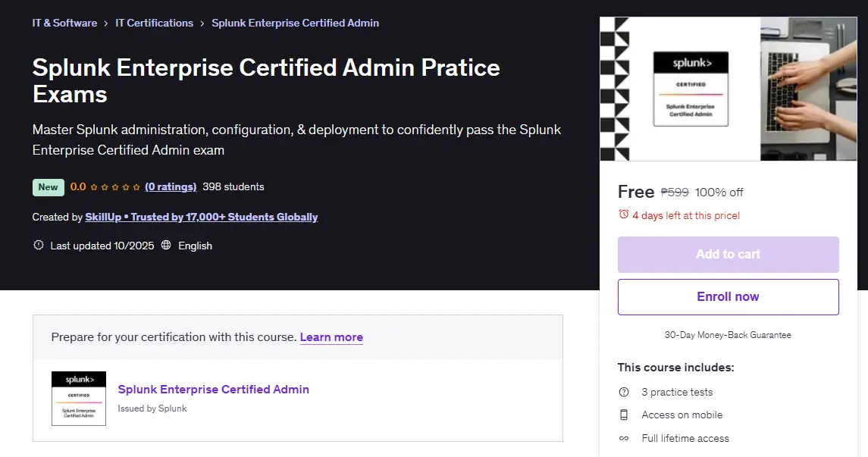
Task: Click the lifetime access infinity icon
Action: point(624,438)
